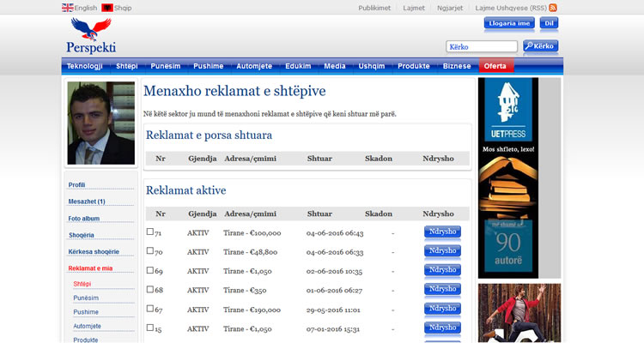
Task: Check the box for listing 67
Action: pos(150,308)
